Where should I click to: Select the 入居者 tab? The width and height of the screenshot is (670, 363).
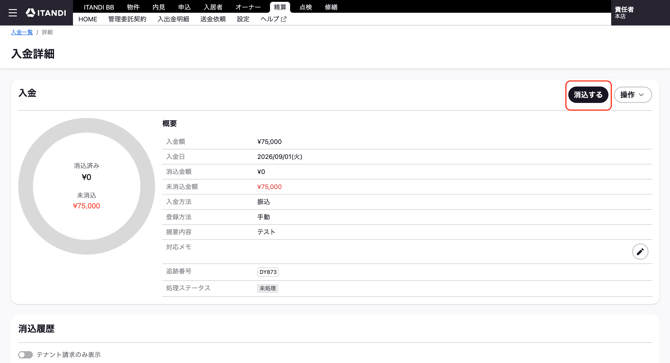pos(212,7)
